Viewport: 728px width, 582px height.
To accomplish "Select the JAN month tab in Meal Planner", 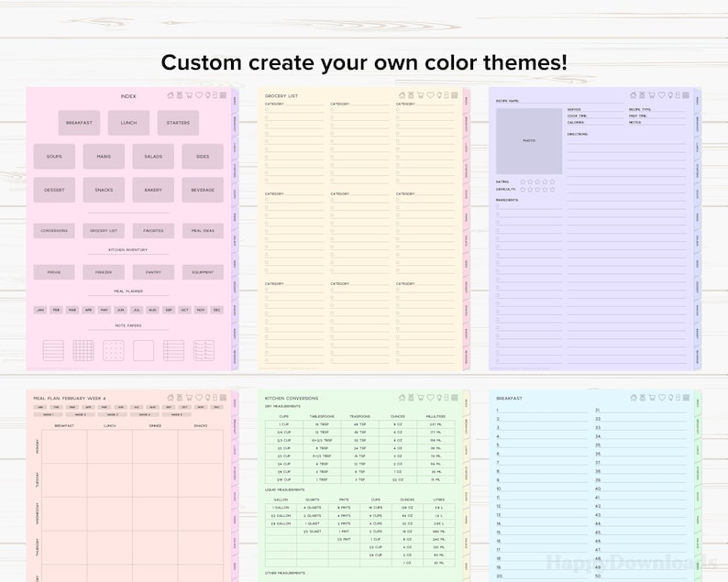I will tap(40, 310).
